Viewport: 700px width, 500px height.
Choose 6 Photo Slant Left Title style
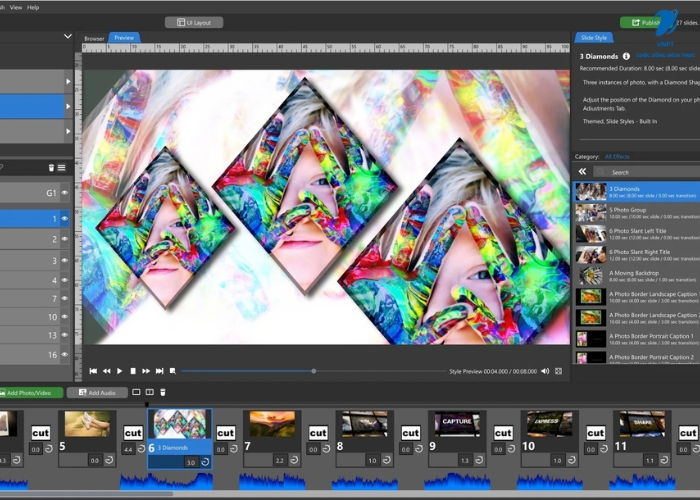(637, 234)
